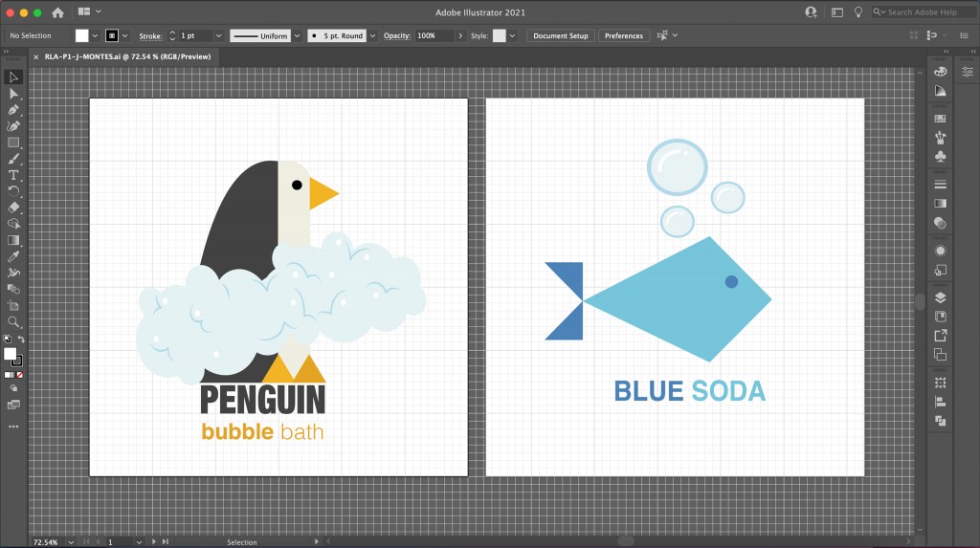Click the Document Setup button

(560, 35)
